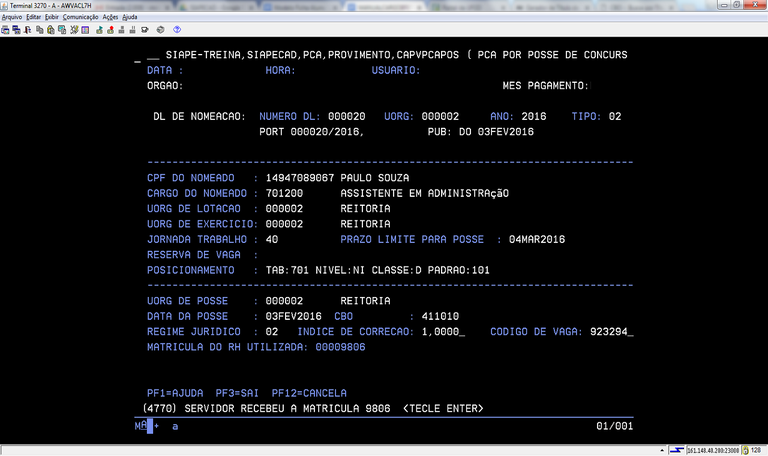The width and height of the screenshot is (768, 456).
Task: Click the red arrow toolbar icon
Action: [111, 30]
